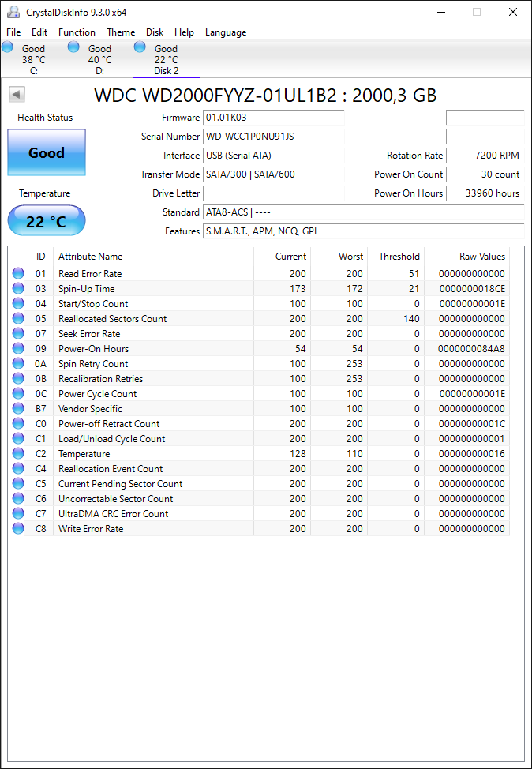Select the Disk 2 tab
The width and height of the screenshot is (532, 769).
167,59
